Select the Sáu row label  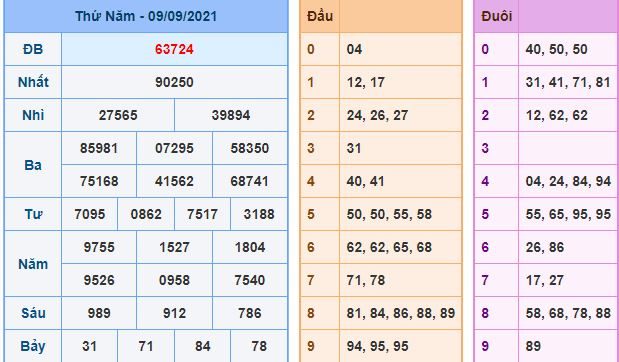tap(33, 313)
